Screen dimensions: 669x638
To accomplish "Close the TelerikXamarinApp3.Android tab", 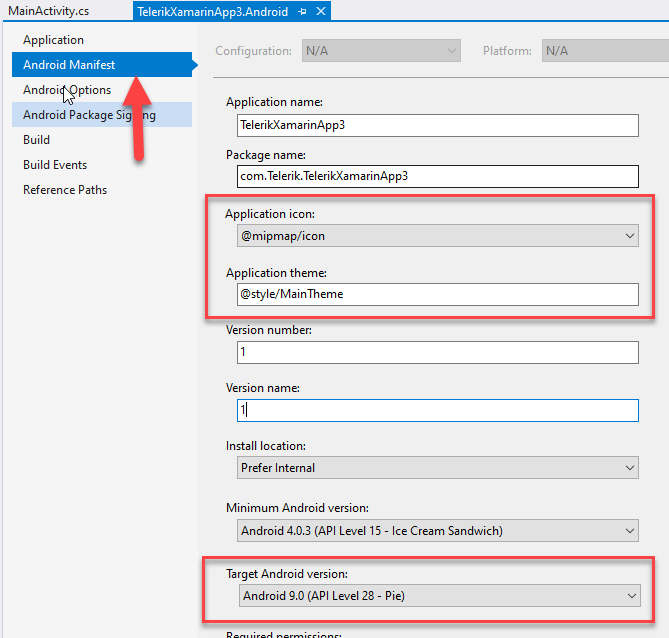I will 321,11.
